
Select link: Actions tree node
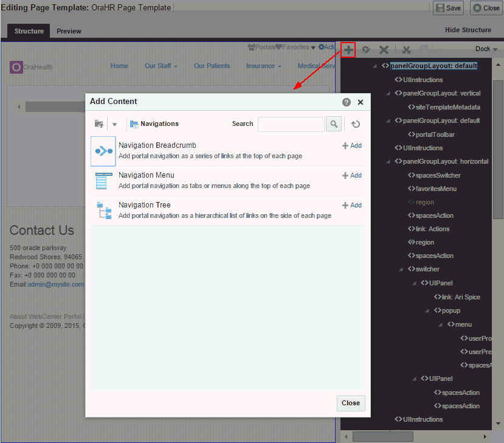(432, 229)
